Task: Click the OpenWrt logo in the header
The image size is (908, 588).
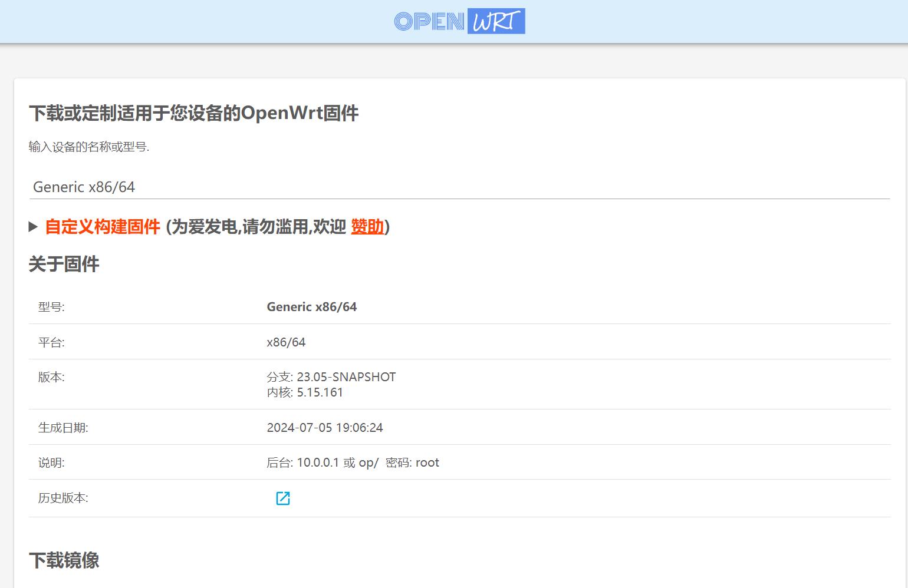Action: (x=459, y=21)
